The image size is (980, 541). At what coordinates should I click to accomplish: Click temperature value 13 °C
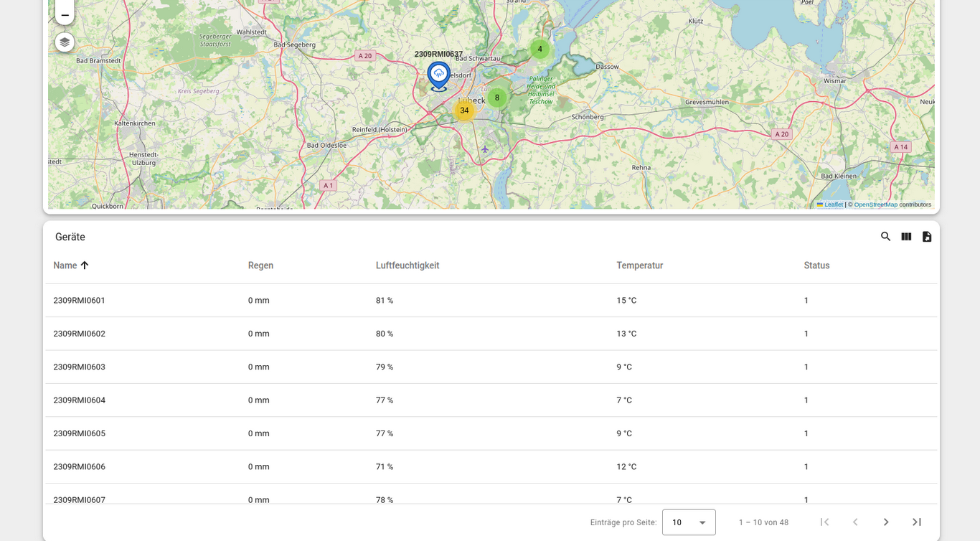click(626, 334)
